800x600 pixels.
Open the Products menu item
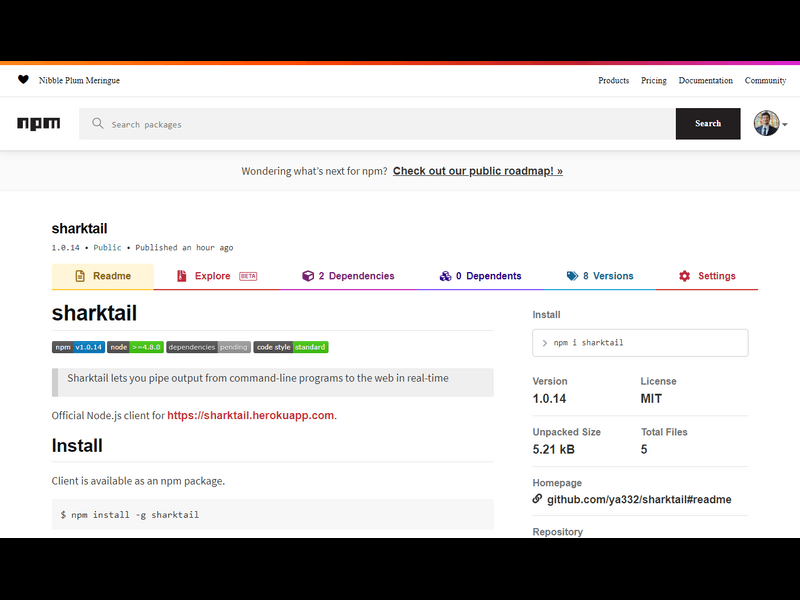[x=613, y=80]
